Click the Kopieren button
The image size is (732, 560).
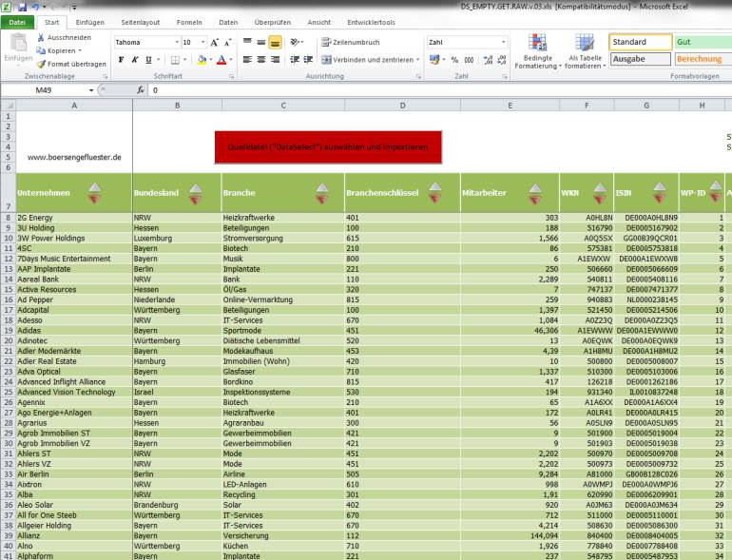click(56, 51)
